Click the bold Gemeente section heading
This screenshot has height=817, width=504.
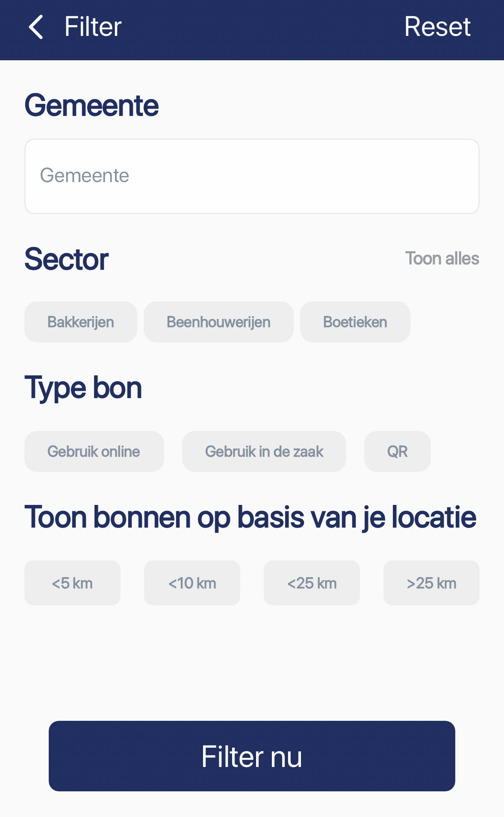pos(91,106)
